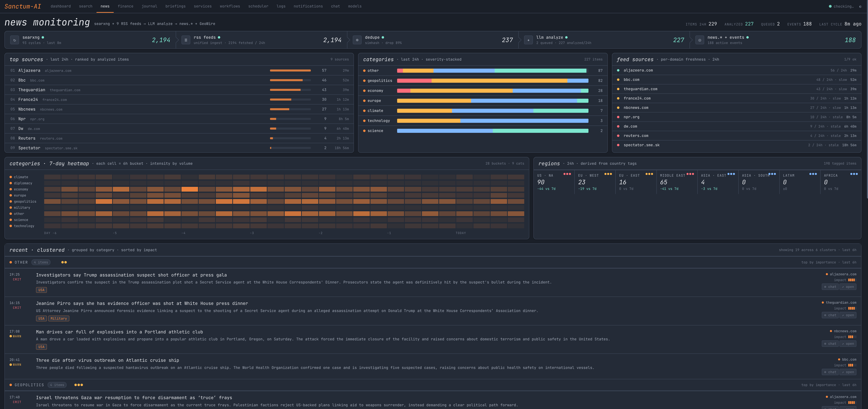
Task: Click the Reuters row in top sources
Action: (179, 138)
